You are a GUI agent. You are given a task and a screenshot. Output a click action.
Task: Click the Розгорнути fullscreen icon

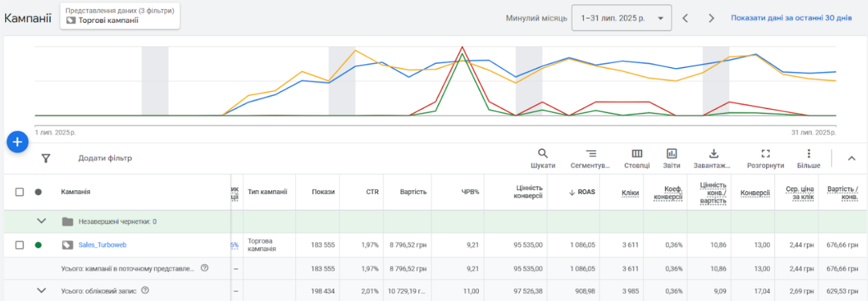766,154
